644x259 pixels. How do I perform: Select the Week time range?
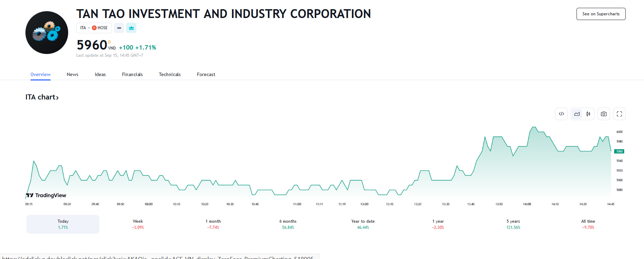(x=138, y=224)
